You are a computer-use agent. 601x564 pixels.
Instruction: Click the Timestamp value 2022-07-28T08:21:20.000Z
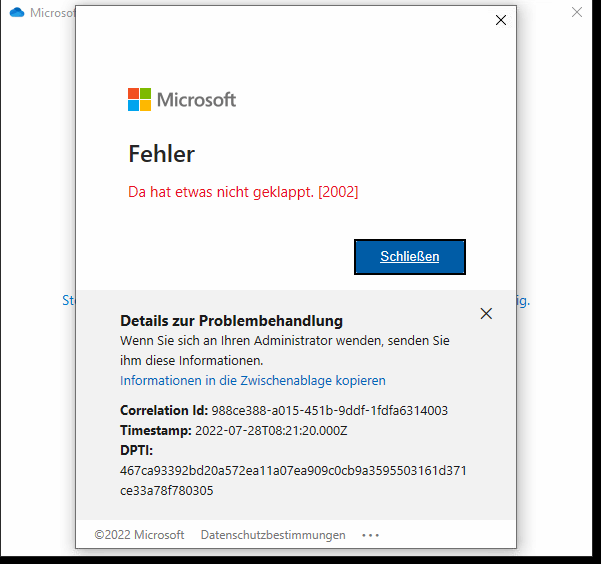point(271,431)
